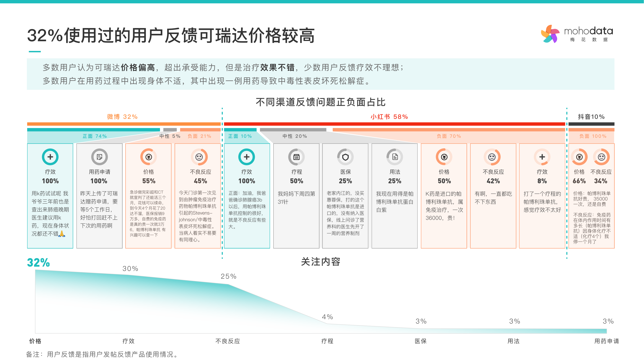Click the quote starting 急诊做完彩超和CT
The height and width of the screenshot is (362, 644).
click(x=148, y=213)
